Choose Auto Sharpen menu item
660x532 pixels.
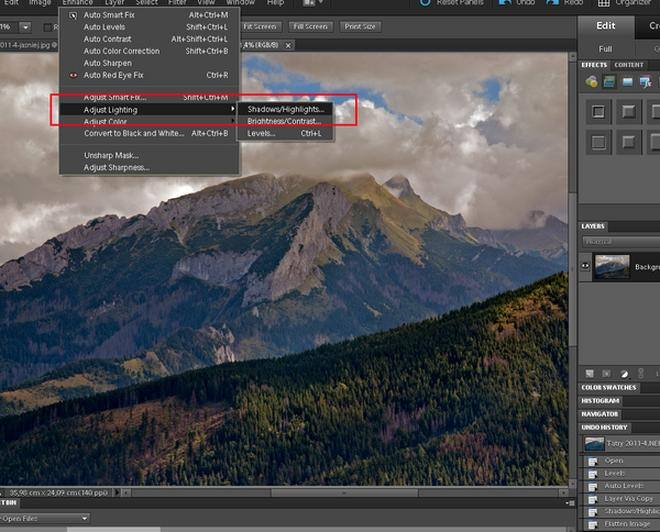[x=149, y=63]
